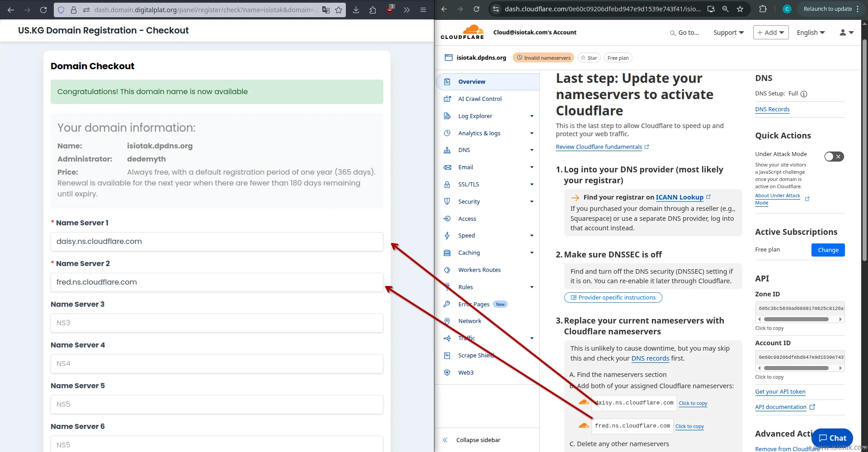Image resolution: width=868 pixels, height=452 pixels.
Task: Focus the Name Server 1 field
Action: coord(217,242)
